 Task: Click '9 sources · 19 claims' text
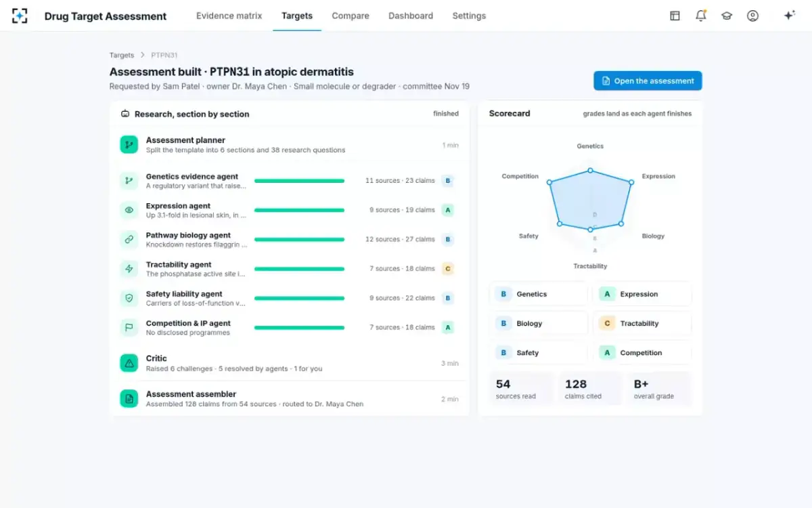click(x=402, y=210)
